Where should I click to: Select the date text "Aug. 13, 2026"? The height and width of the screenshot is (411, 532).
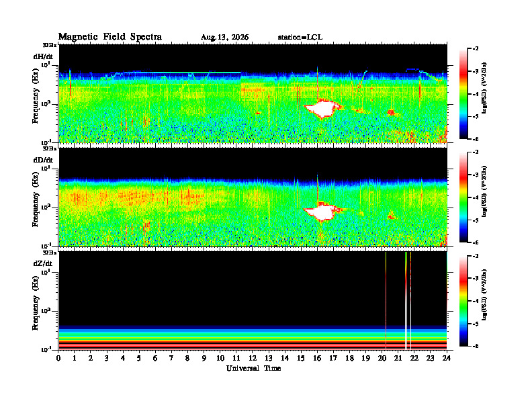(x=224, y=38)
